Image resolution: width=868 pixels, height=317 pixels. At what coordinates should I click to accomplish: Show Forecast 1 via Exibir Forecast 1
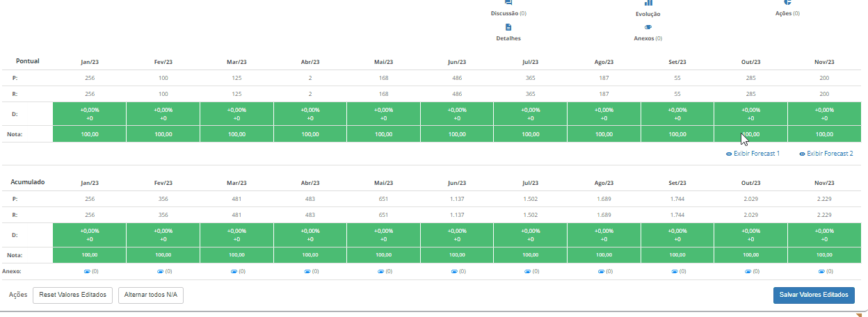click(x=753, y=153)
